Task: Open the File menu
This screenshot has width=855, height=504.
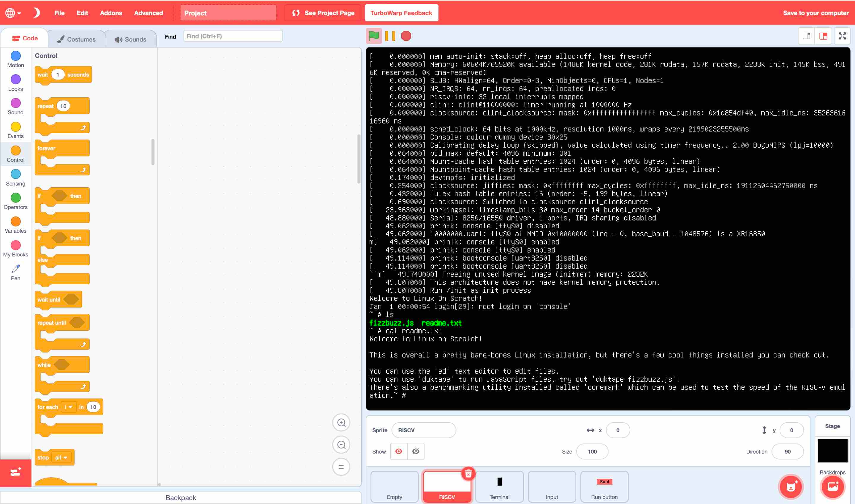Action: (59, 13)
